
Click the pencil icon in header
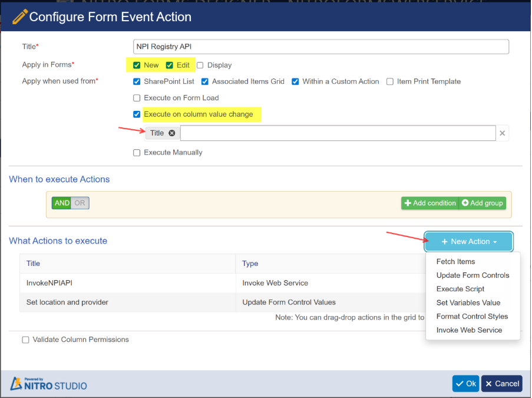[x=19, y=17]
